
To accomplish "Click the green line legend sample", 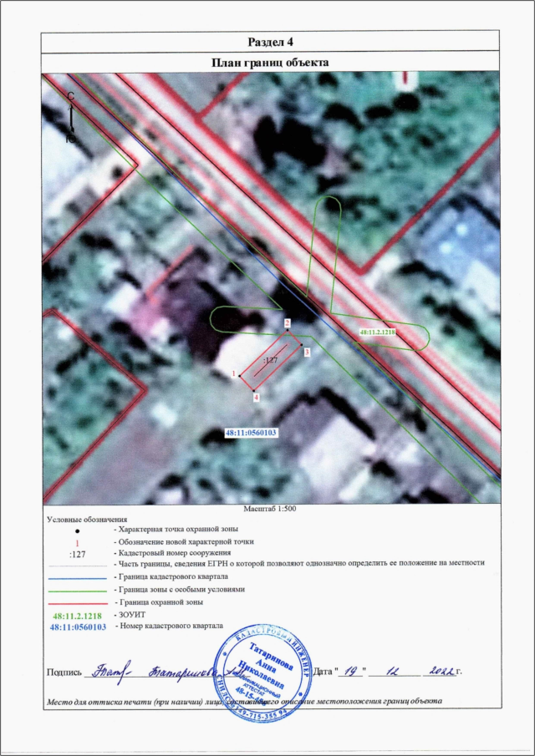I will [x=77, y=591].
